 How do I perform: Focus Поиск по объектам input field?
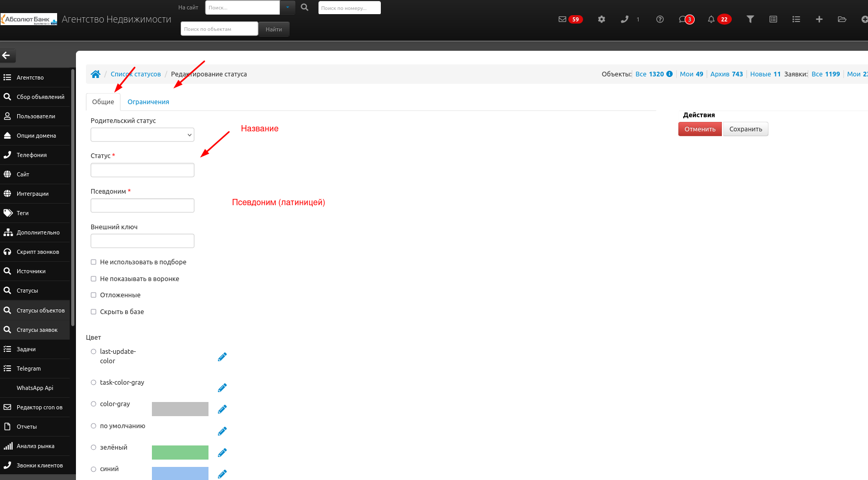(x=219, y=29)
